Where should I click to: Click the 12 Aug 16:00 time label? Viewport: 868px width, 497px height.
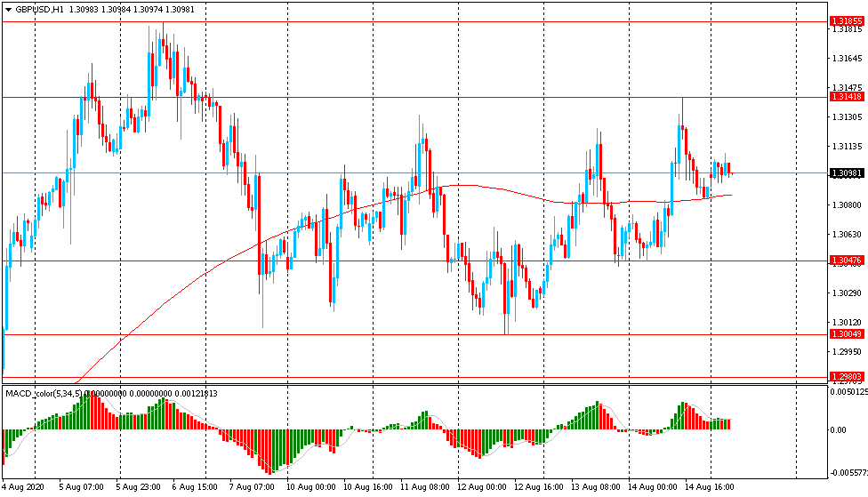[539, 488]
